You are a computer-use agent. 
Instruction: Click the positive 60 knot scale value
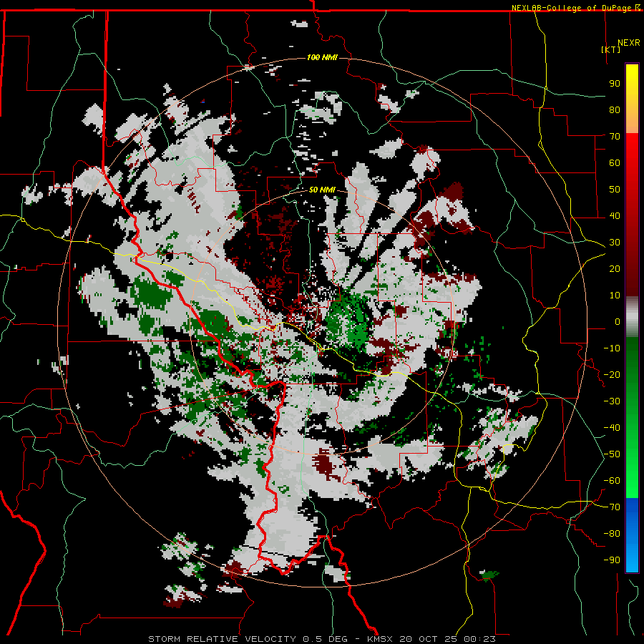[615, 162]
